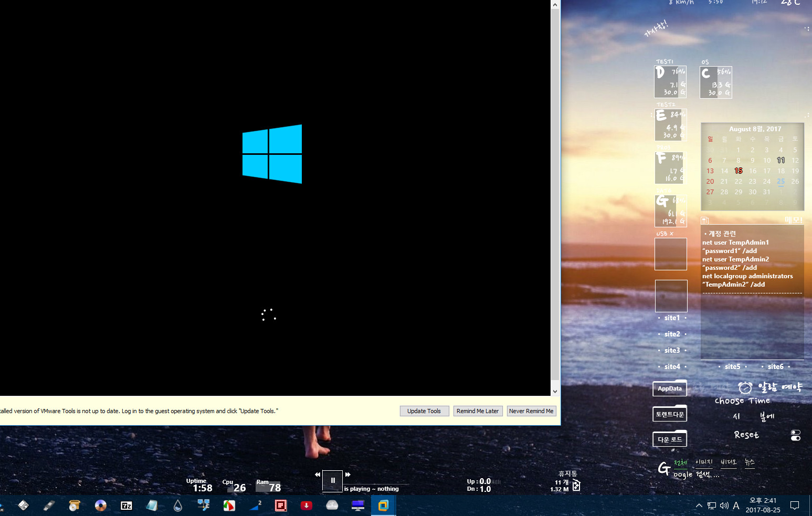
Task: Open the site1 shortcut
Action: [x=672, y=318]
